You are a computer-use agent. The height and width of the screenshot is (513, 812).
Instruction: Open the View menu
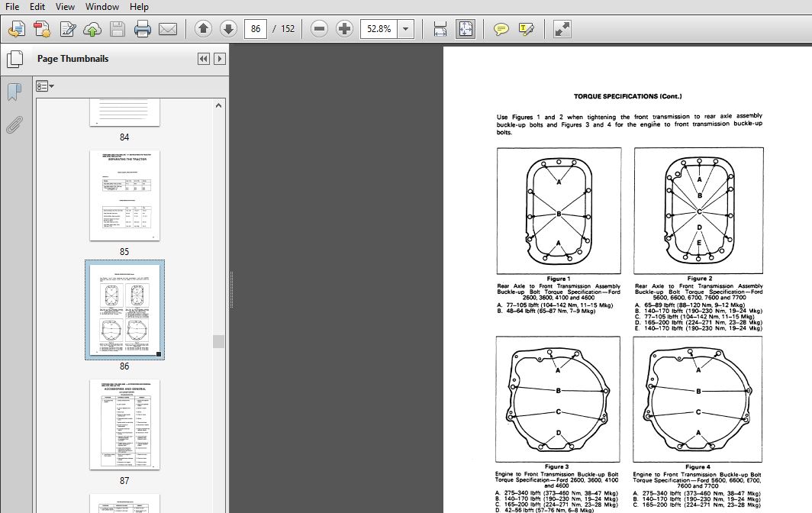coord(65,7)
